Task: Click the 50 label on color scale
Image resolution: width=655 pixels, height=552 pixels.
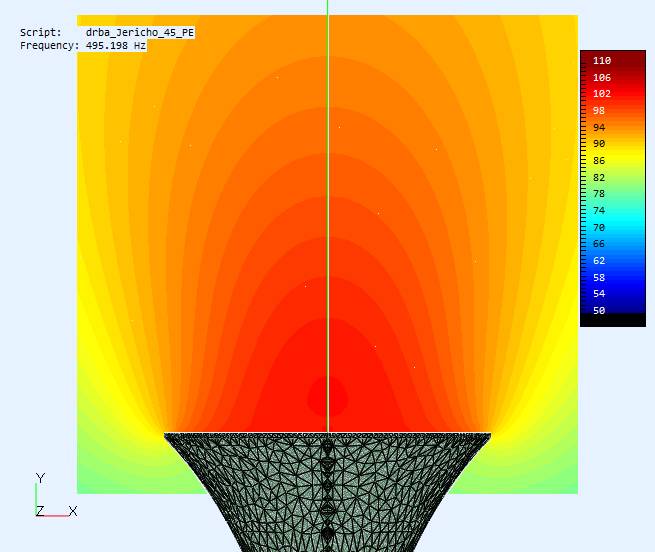Action: click(x=599, y=310)
